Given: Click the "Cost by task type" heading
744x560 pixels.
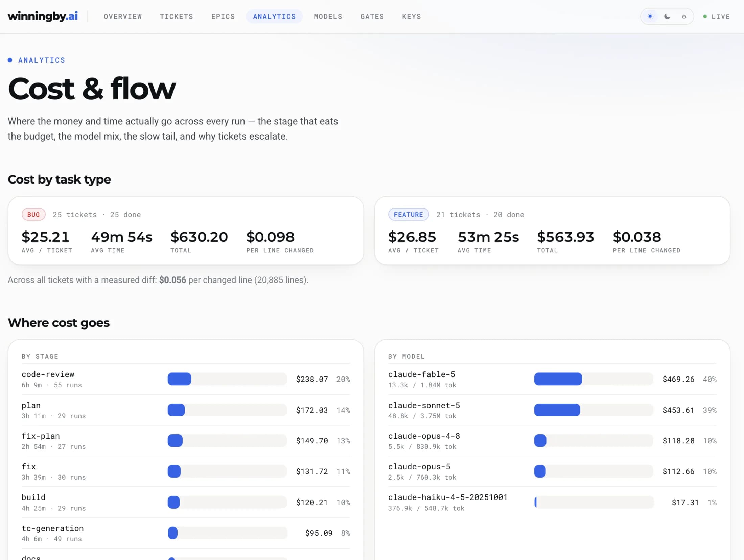Looking at the screenshot, I should point(59,179).
